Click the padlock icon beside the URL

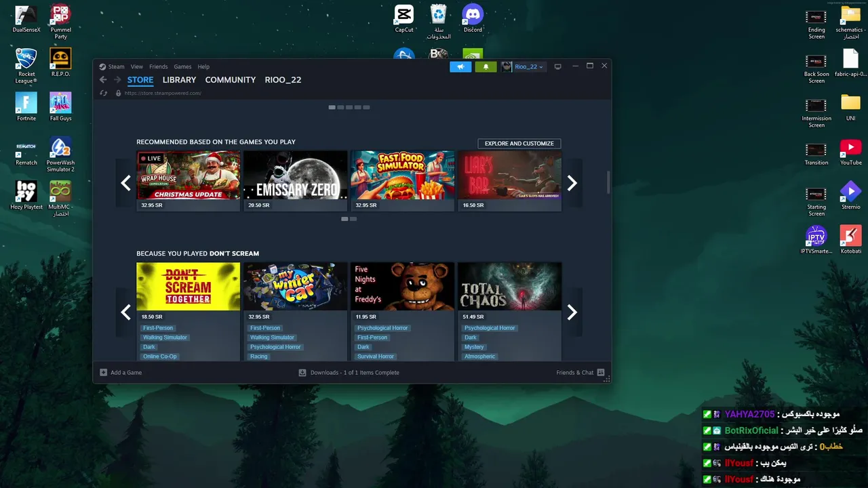point(118,93)
